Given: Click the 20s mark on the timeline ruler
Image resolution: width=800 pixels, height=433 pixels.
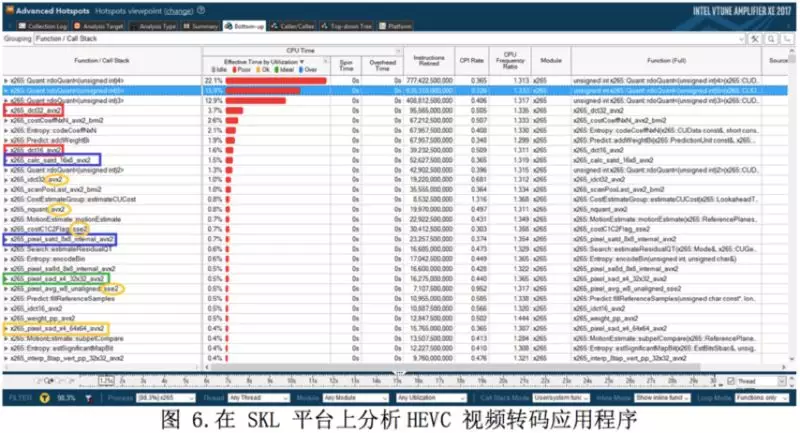Looking at the screenshot, I should [x=503, y=381].
